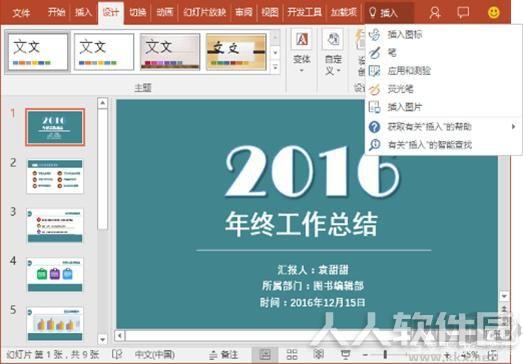523x364 pixels.
Task: Click the zoom slider handle
Action: click(x=385, y=355)
